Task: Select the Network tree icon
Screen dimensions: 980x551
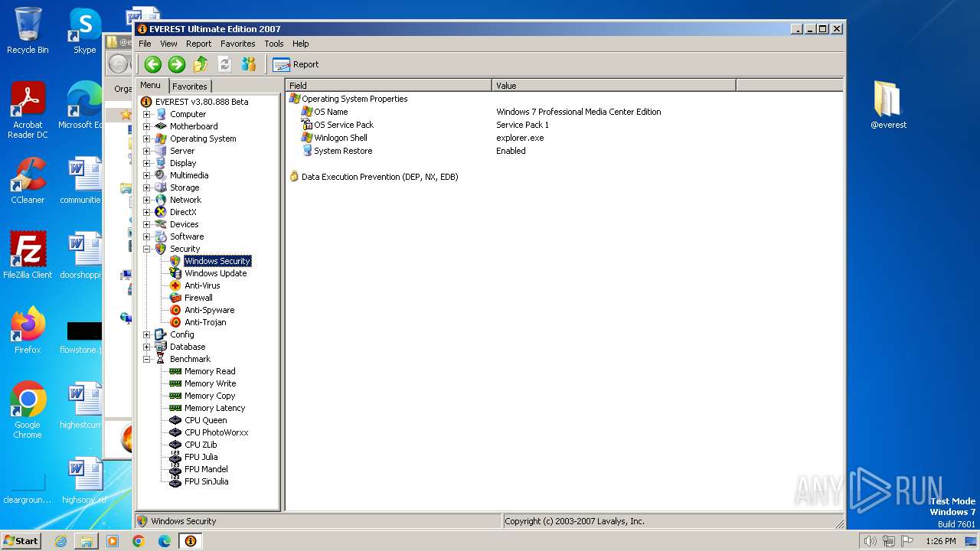Action: [x=161, y=200]
